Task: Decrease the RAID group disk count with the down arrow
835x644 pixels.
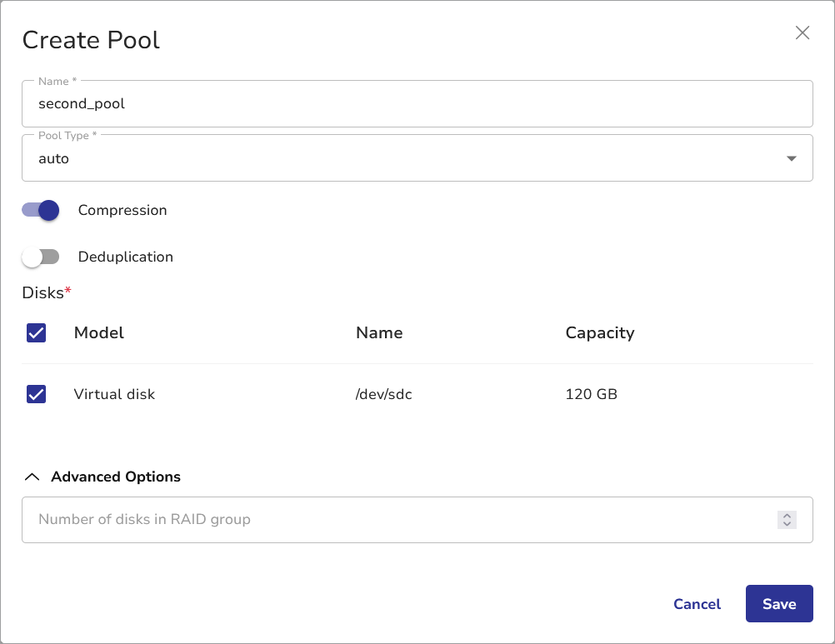Action: click(x=787, y=524)
